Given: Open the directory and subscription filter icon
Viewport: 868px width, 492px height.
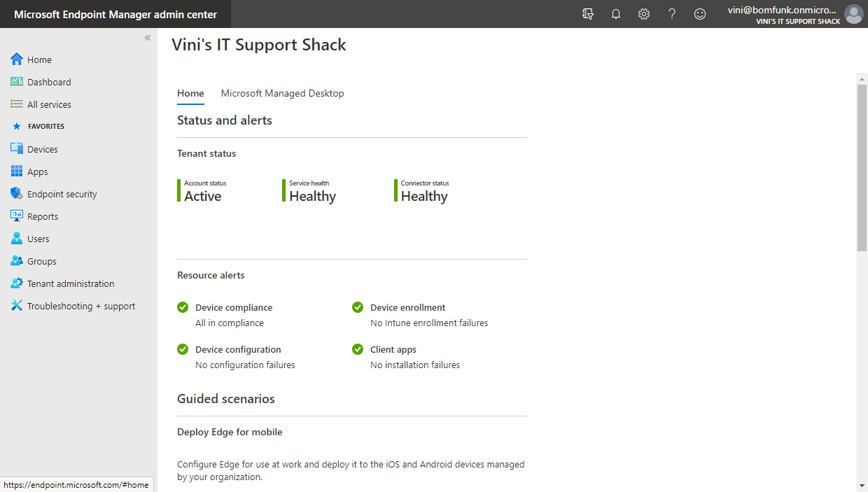Looking at the screenshot, I should (x=588, y=14).
